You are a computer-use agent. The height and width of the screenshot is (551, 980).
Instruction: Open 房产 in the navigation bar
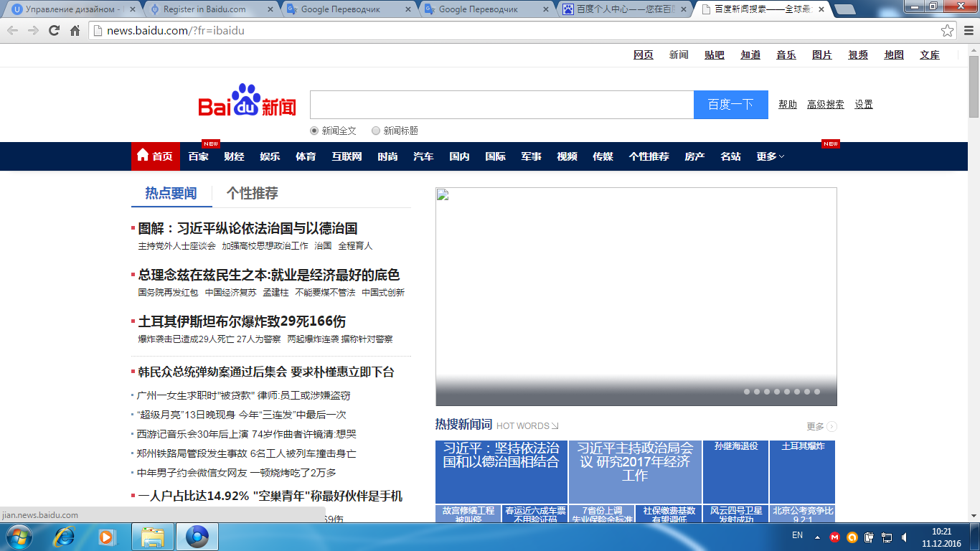[694, 156]
